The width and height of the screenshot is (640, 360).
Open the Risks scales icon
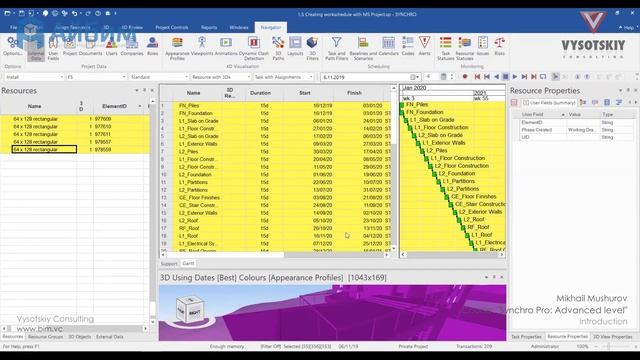coord(500,46)
